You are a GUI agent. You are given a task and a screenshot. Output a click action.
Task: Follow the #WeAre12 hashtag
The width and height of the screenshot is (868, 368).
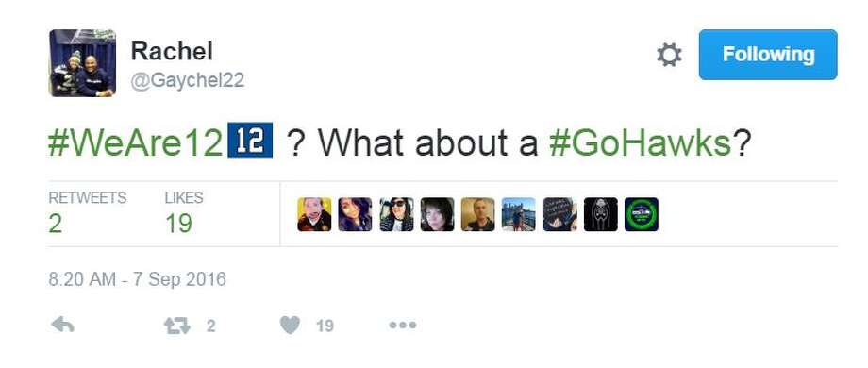tap(136, 142)
